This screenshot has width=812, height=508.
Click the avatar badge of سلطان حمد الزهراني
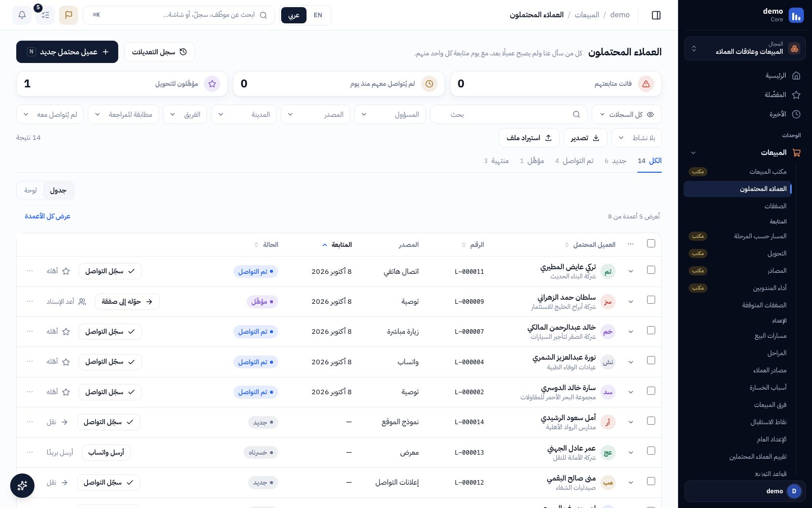click(x=608, y=302)
